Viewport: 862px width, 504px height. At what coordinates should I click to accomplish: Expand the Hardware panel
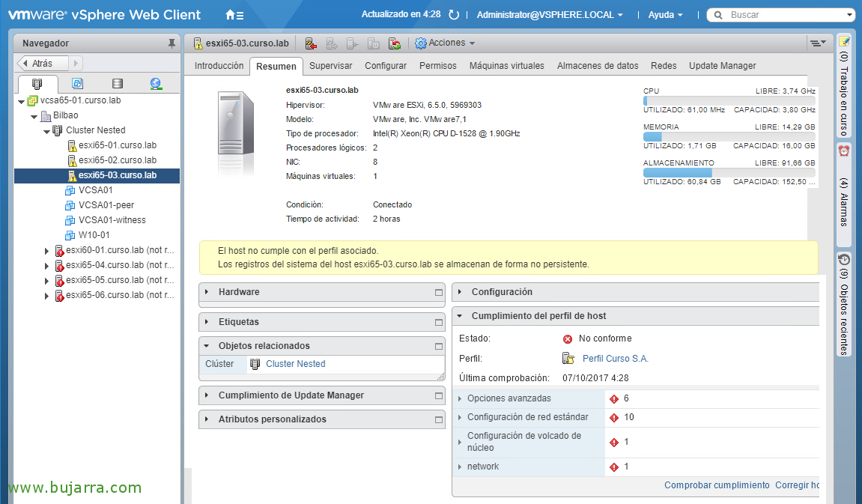[207, 292]
